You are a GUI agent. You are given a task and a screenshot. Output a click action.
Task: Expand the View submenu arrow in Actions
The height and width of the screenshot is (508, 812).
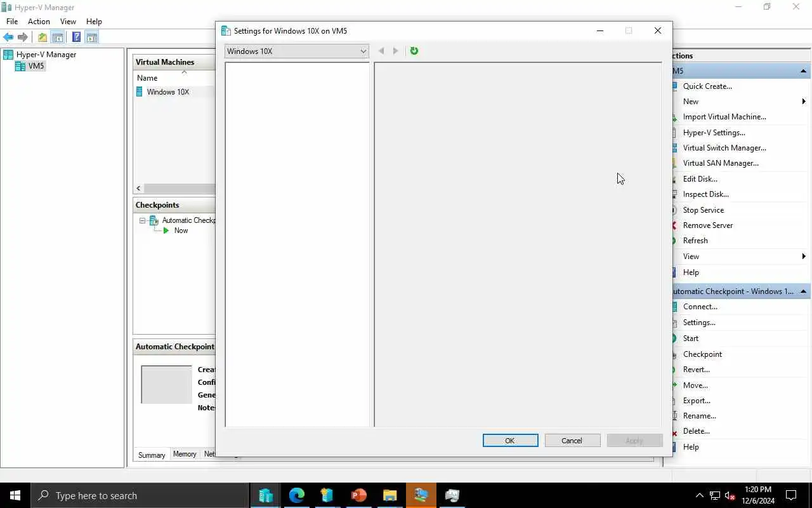804,257
